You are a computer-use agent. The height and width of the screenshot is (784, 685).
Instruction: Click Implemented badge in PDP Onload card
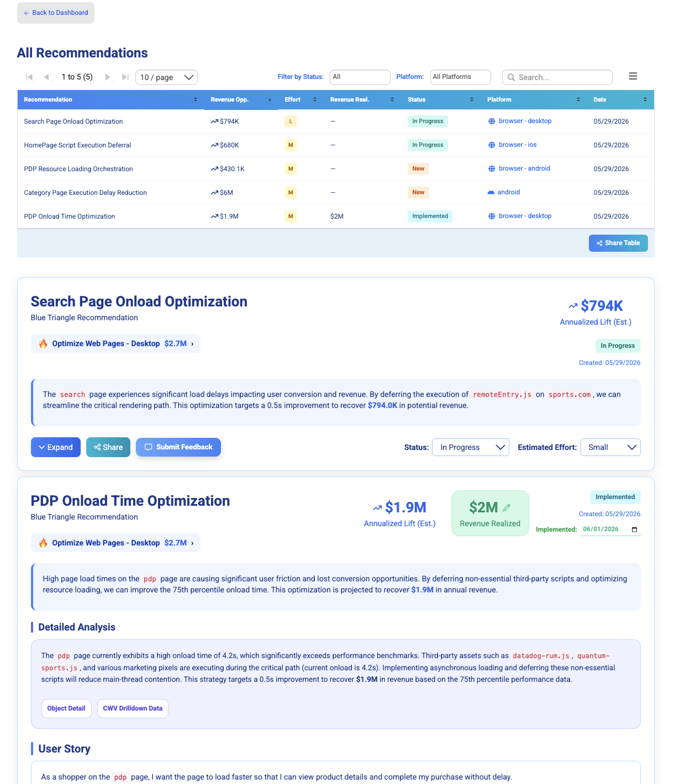click(x=615, y=497)
